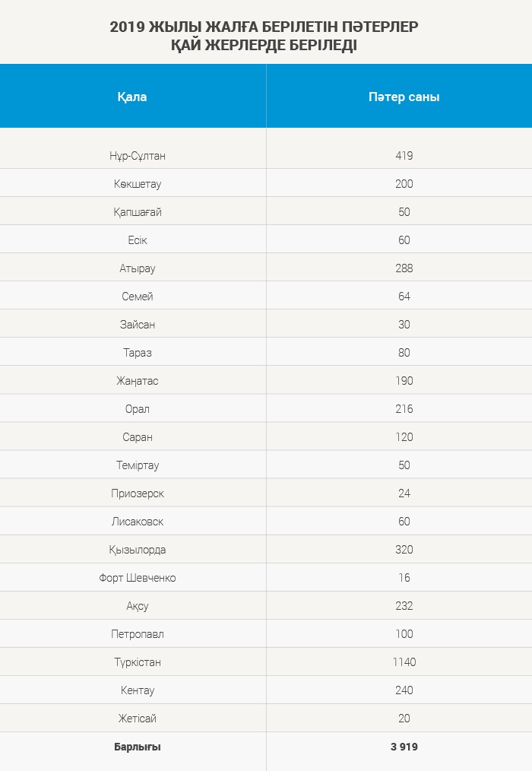The width and height of the screenshot is (532, 771).
Task: Select the value 419 cell
Action: tap(404, 155)
